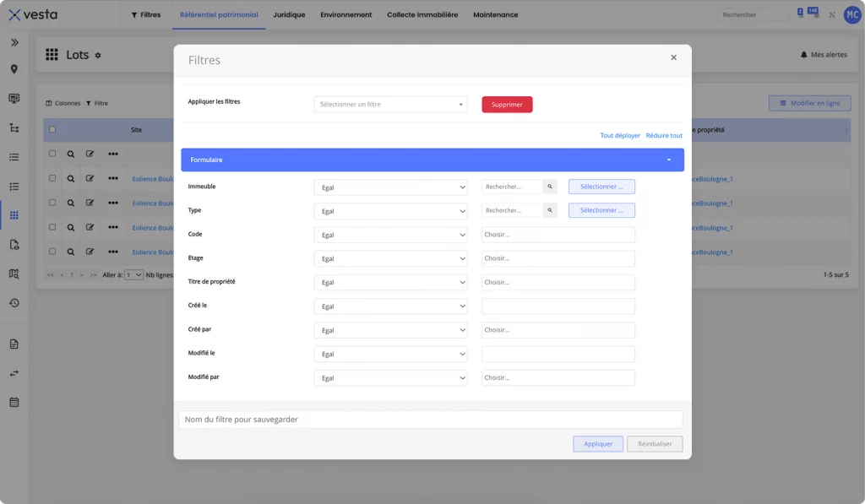
Task: Open the Mes alertes bell icon
Action: (804, 55)
